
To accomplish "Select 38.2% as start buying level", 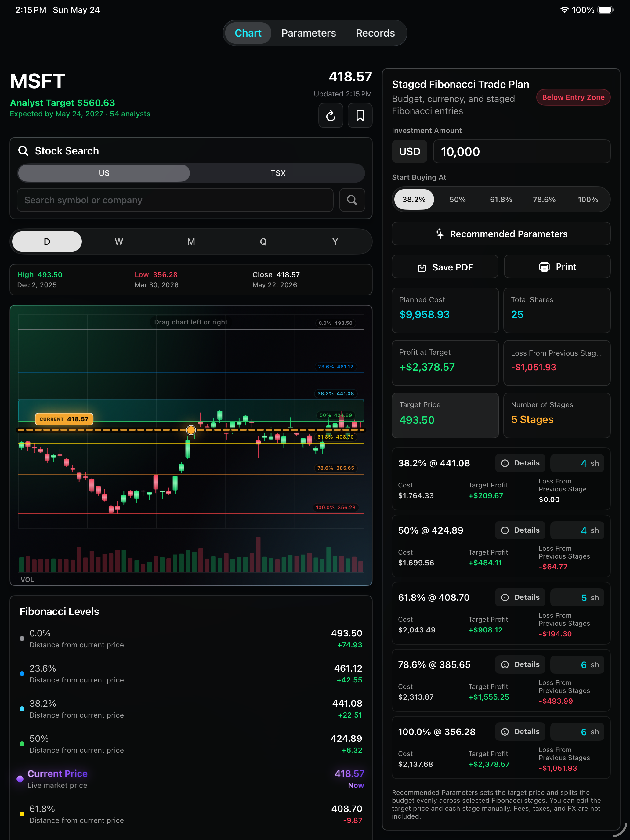I will pos(414,200).
